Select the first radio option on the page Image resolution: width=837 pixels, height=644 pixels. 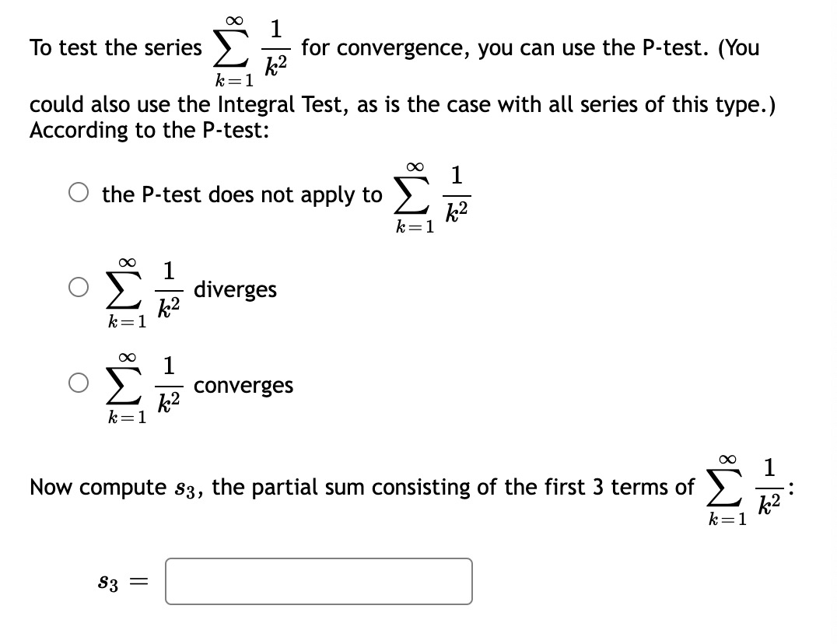click(78, 193)
